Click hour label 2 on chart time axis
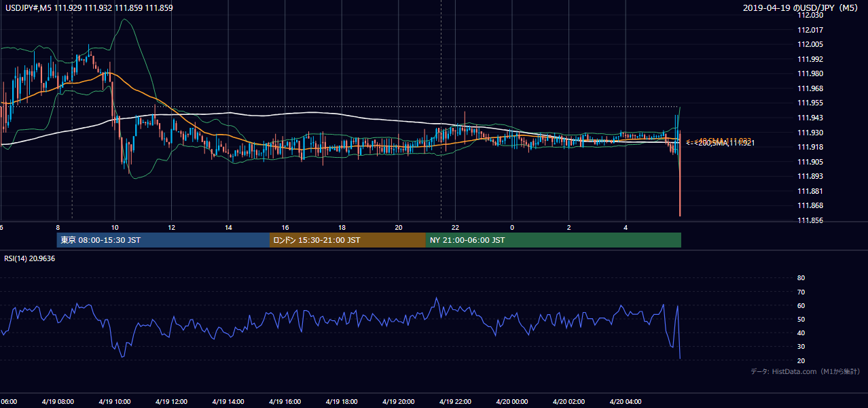 click(x=569, y=228)
